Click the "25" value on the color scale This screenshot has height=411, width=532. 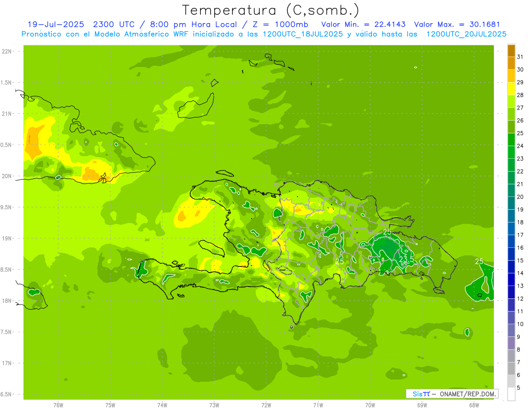[x=520, y=133]
